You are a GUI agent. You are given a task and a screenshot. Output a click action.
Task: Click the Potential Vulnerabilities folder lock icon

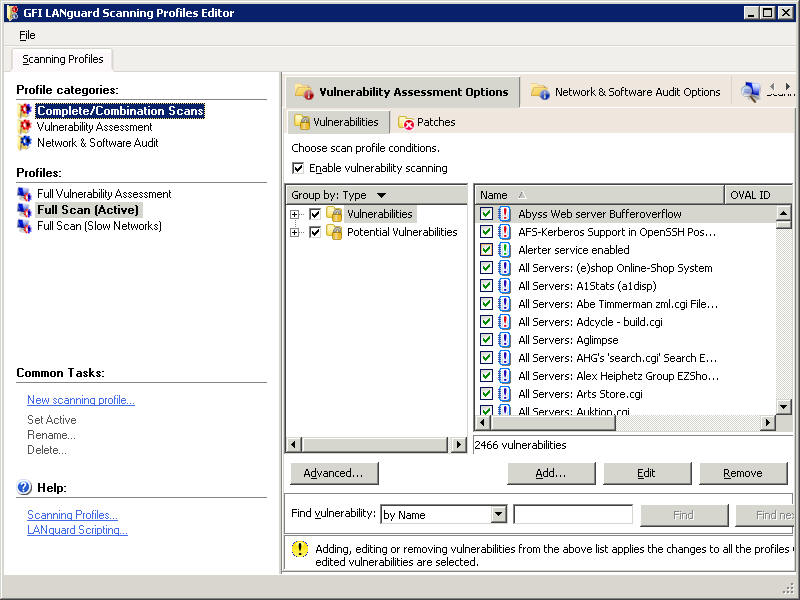(x=334, y=232)
